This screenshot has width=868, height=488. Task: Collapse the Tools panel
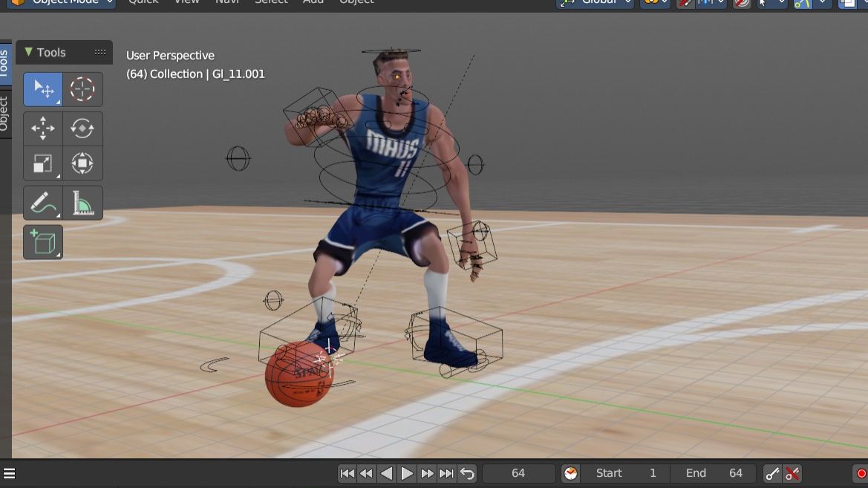29,52
